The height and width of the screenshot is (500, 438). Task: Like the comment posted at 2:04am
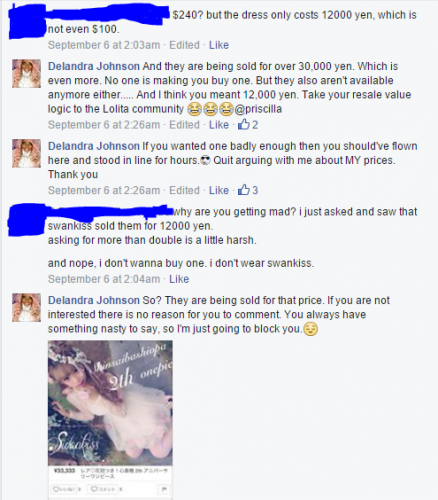pos(179,279)
